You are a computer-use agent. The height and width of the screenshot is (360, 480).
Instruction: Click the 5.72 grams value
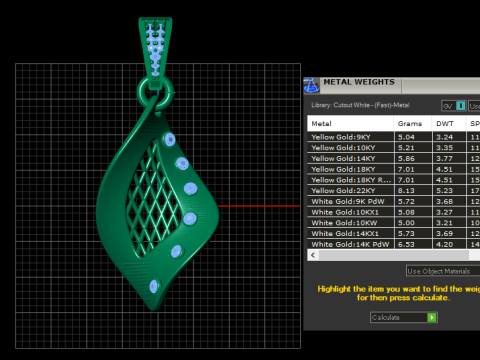(x=406, y=201)
